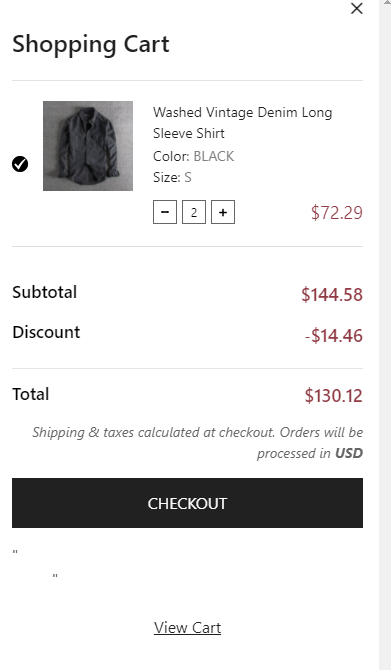The image size is (391, 670).
Task: Open the denim shirt product thumbnail
Action: tap(88, 146)
